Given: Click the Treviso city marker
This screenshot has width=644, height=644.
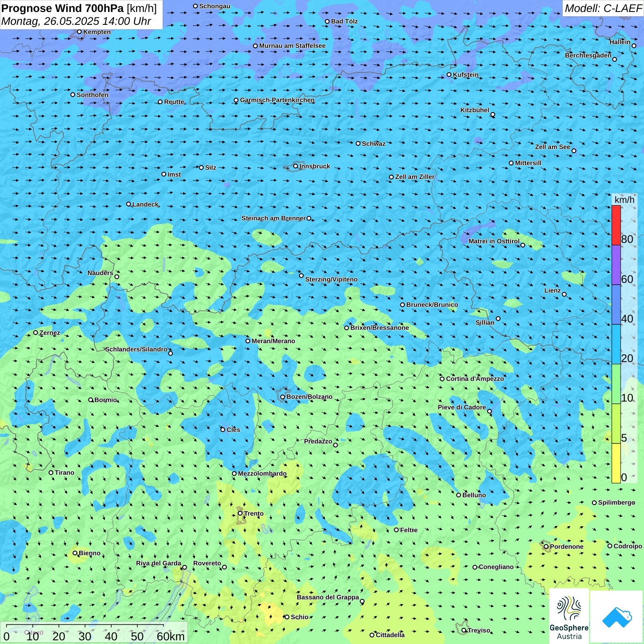Looking at the screenshot, I should click(464, 630).
